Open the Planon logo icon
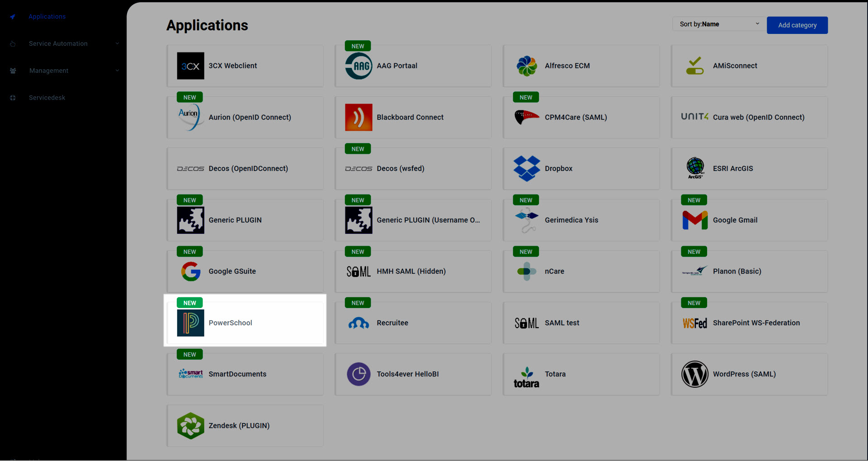The width and height of the screenshot is (868, 461). (695, 271)
